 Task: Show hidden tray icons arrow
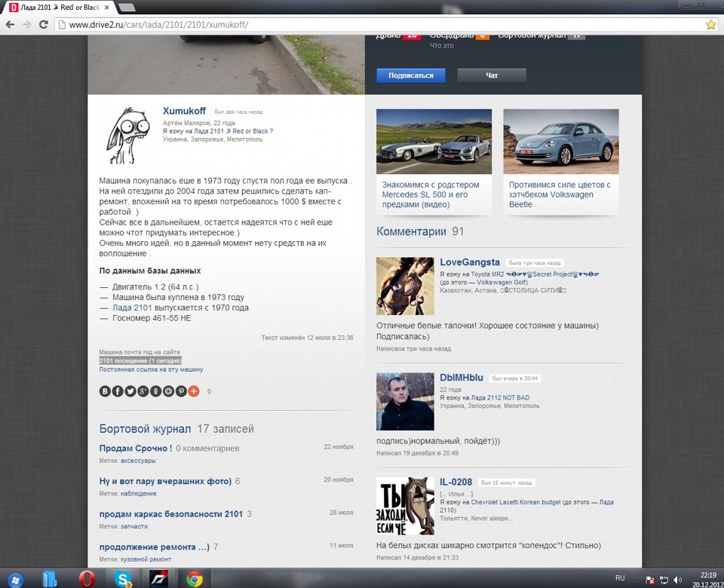point(636,580)
